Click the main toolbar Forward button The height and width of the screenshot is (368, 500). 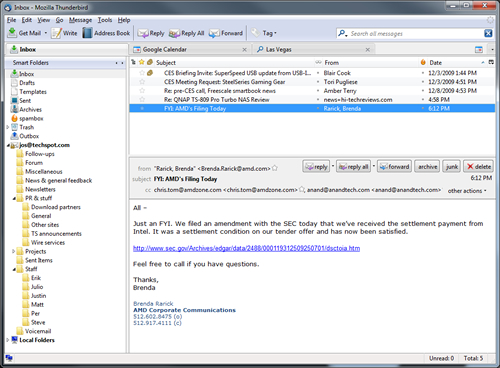[226, 33]
